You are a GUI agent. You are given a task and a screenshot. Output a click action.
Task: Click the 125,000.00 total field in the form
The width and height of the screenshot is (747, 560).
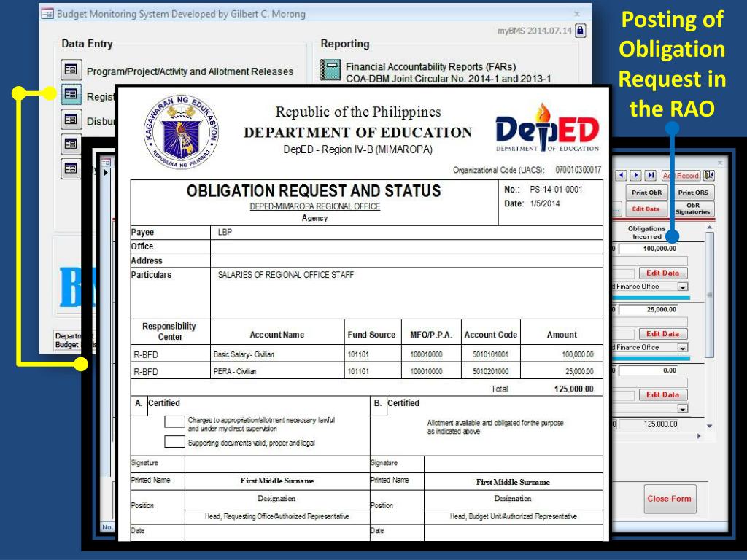[x=649, y=424]
